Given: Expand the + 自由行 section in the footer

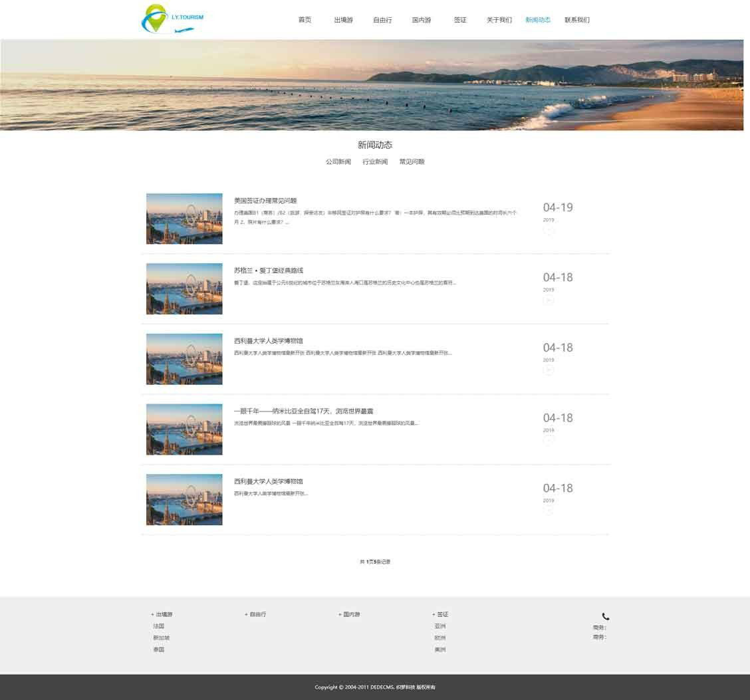Looking at the screenshot, I should (255, 614).
